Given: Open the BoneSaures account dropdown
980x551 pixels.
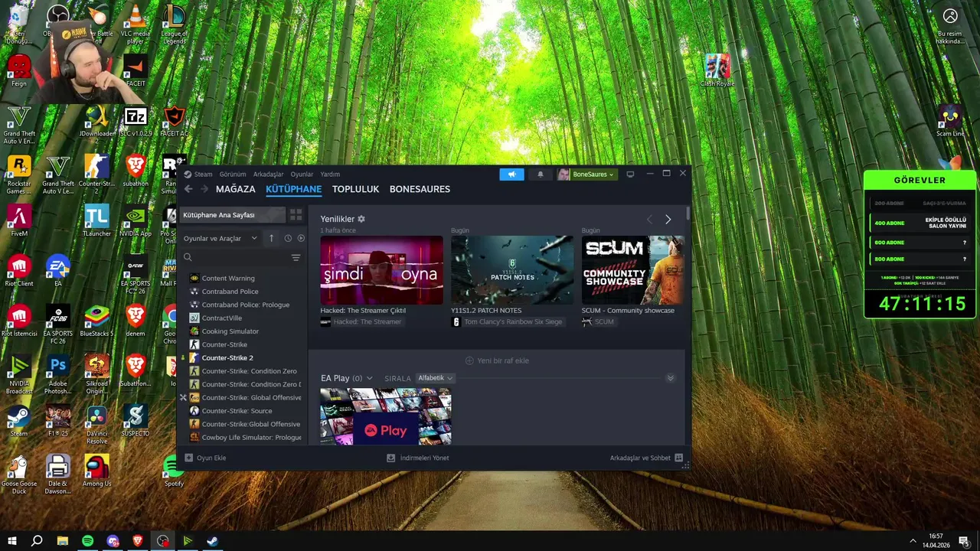Looking at the screenshot, I should 586,174.
